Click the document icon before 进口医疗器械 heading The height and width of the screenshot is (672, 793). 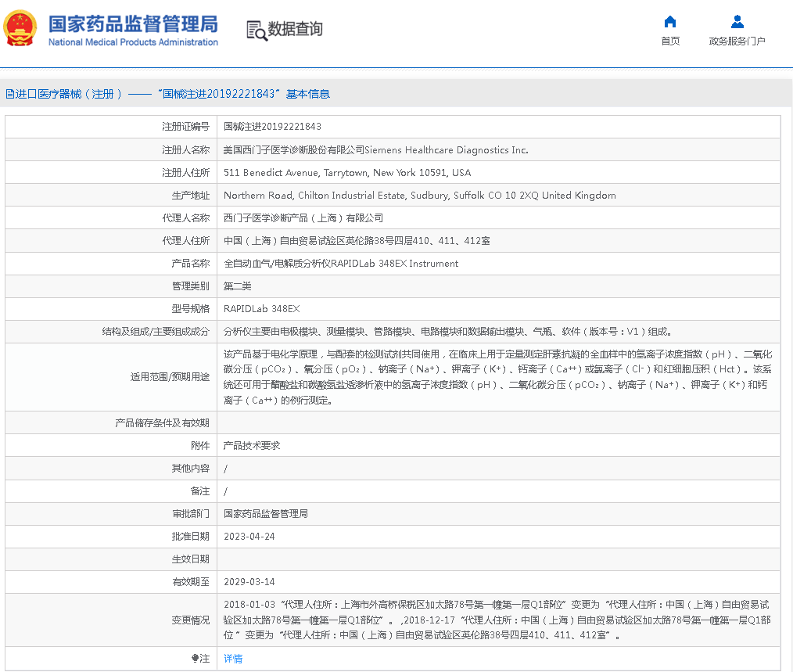(9, 94)
